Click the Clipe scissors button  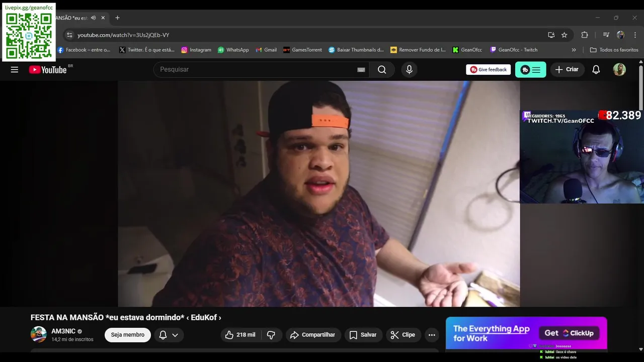[404, 335]
